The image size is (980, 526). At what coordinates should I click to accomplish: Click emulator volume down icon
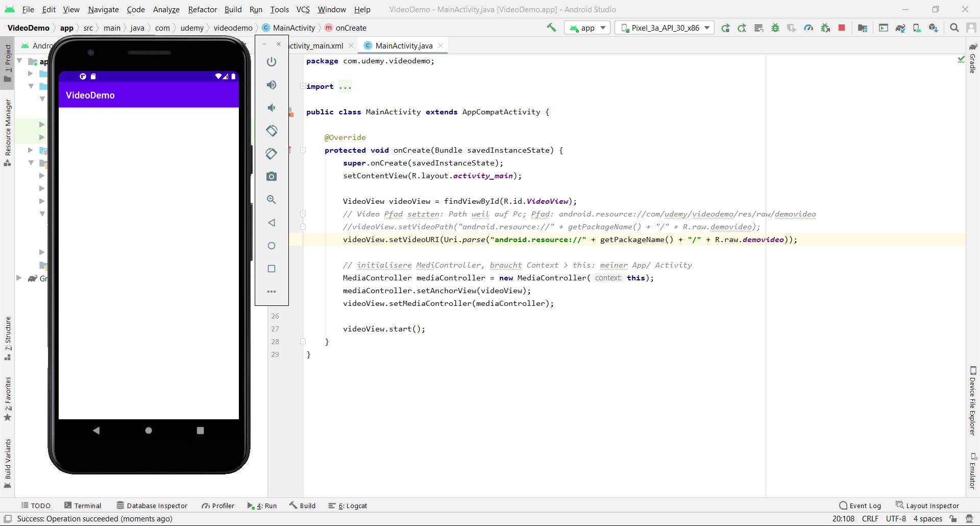pyautogui.click(x=272, y=108)
